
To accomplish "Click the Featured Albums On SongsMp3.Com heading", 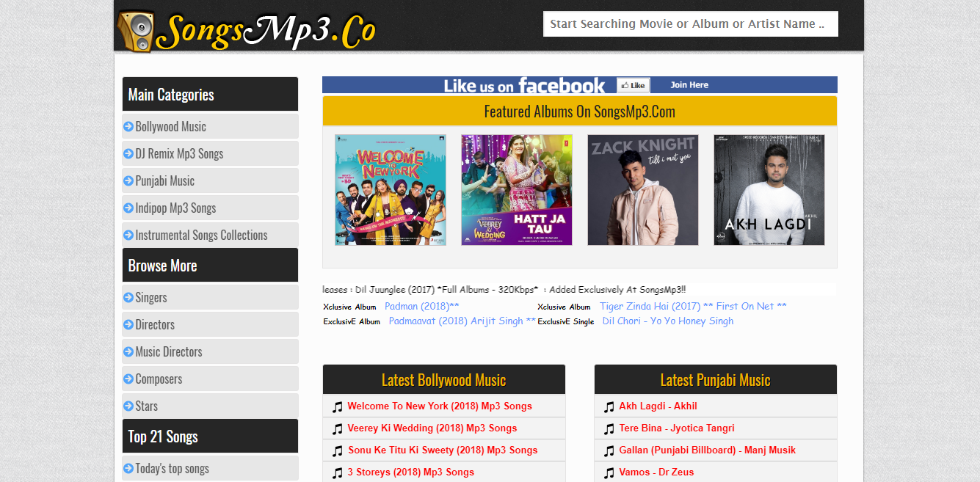I will tap(580, 112).
